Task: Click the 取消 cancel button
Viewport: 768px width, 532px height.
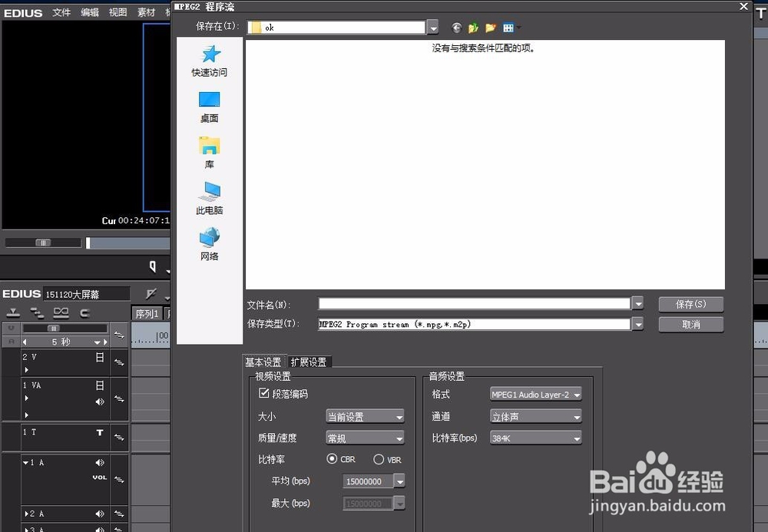Action: click(x=690, y=325)
